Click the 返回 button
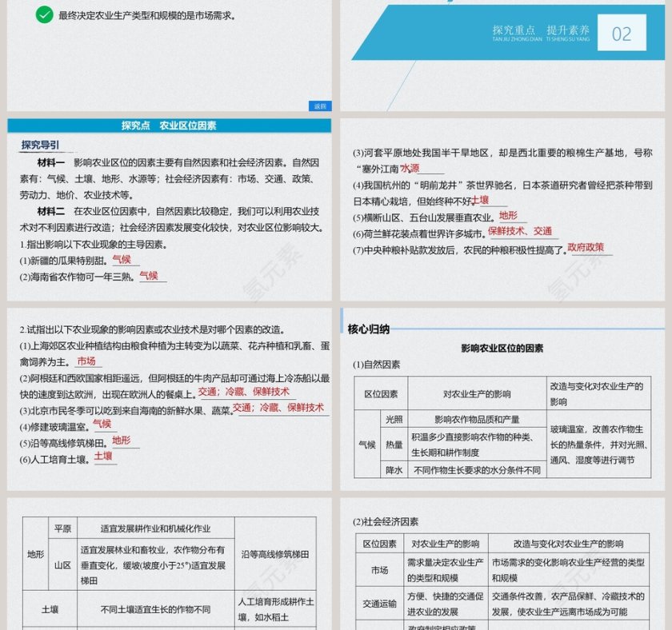Screen dimensions: 672x630 point(322,105)
